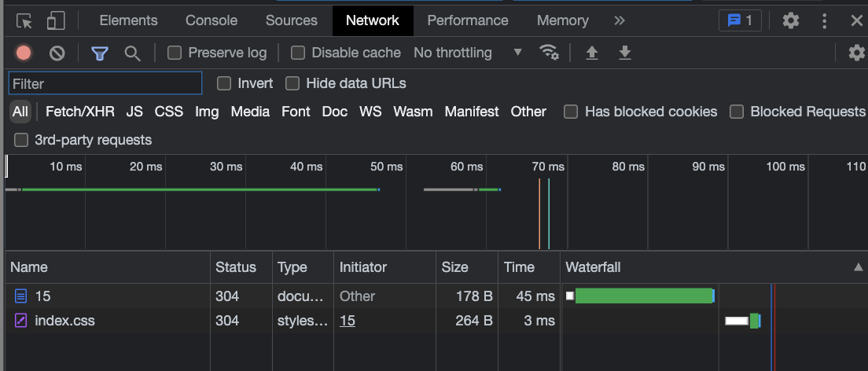The image size is (868, 371).
Task: Click the export HAR download icon
Action: pos(625,53)
